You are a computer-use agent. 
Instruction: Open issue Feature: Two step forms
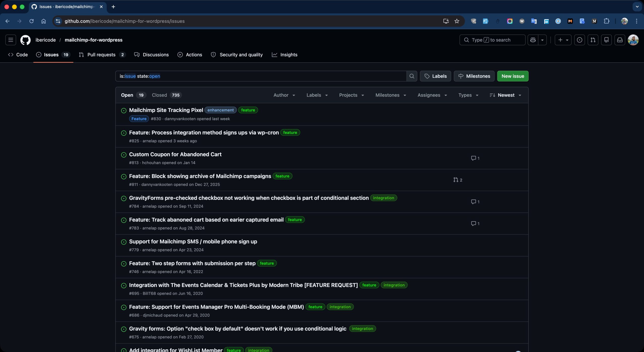[x=192, y=263]
